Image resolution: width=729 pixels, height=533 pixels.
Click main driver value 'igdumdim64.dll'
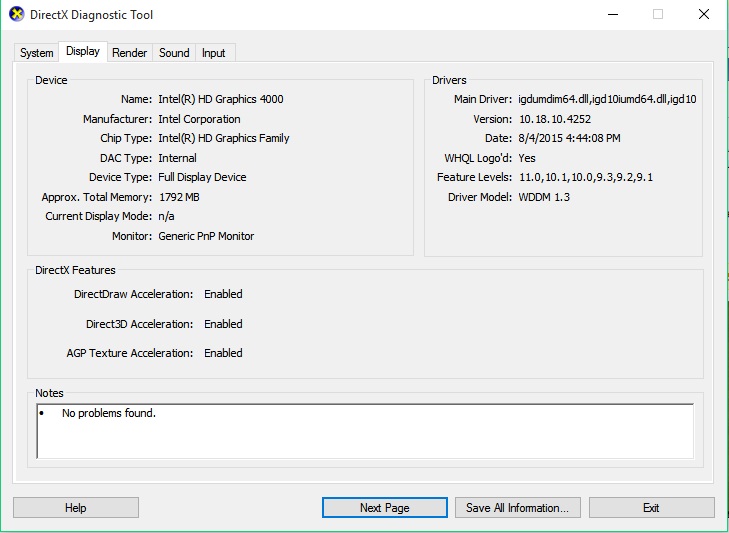point(608,99)
